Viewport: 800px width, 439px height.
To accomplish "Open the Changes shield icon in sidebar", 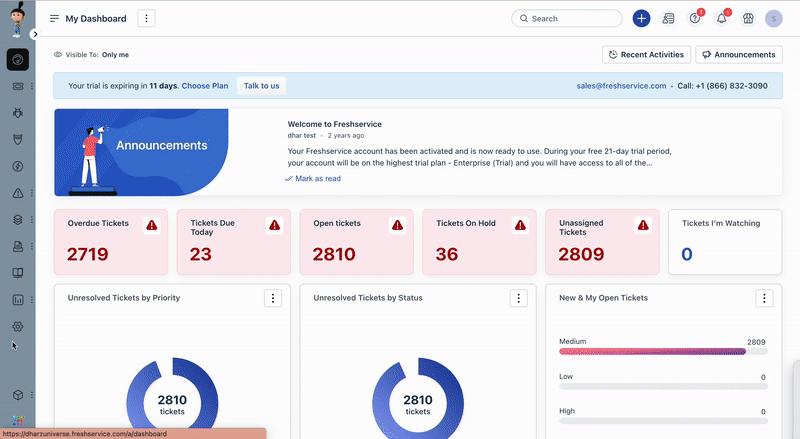I will [x=18, y=139].
